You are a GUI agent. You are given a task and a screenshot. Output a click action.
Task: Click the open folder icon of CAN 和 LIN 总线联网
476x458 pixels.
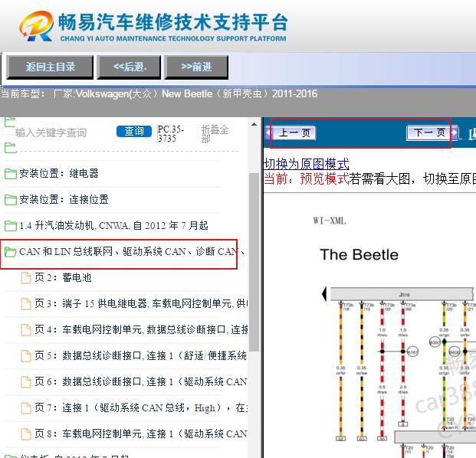pyautogui.click(x=11, y=252)
